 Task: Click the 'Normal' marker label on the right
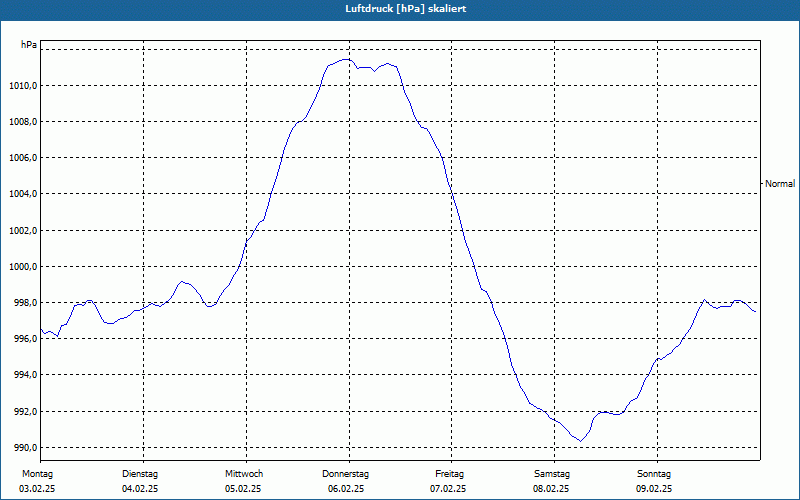(x=780, y=184)
